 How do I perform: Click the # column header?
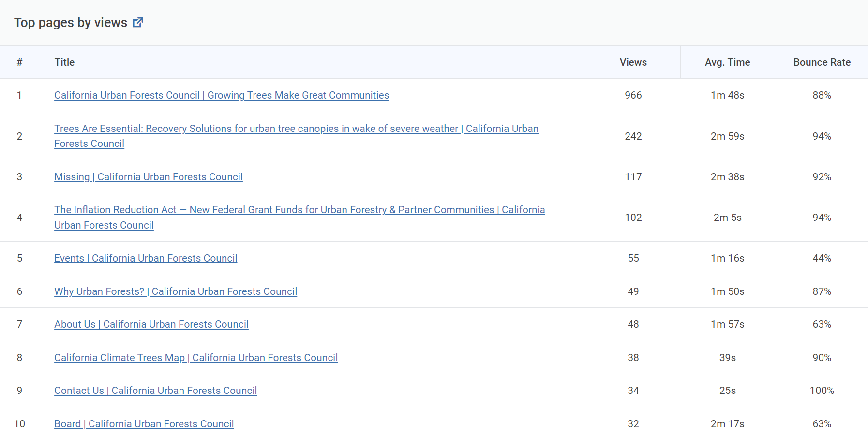coord(19,62)
